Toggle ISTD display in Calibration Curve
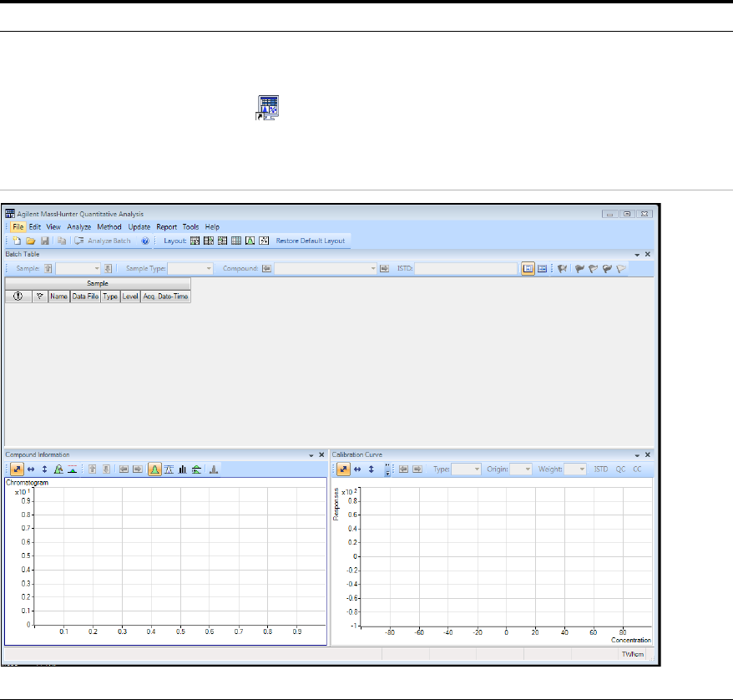733x700 pixels. click(x=601, y=469)
